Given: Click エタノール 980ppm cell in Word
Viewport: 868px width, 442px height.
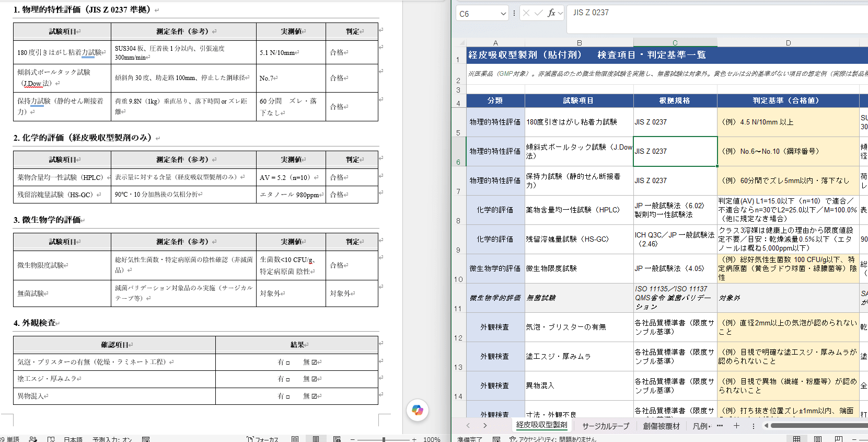Looking at the screenshot, I should point(290,195).
